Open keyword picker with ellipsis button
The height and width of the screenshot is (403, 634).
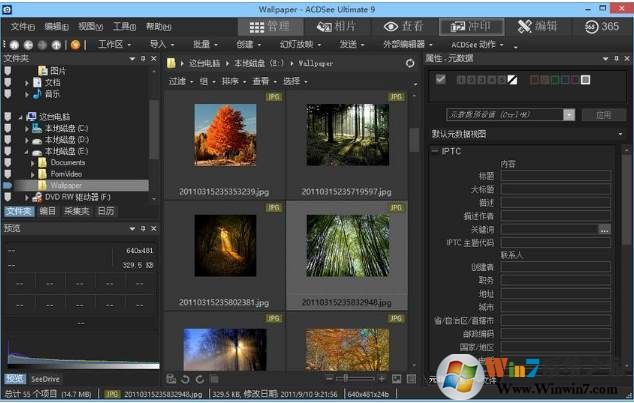coord(604,230)
